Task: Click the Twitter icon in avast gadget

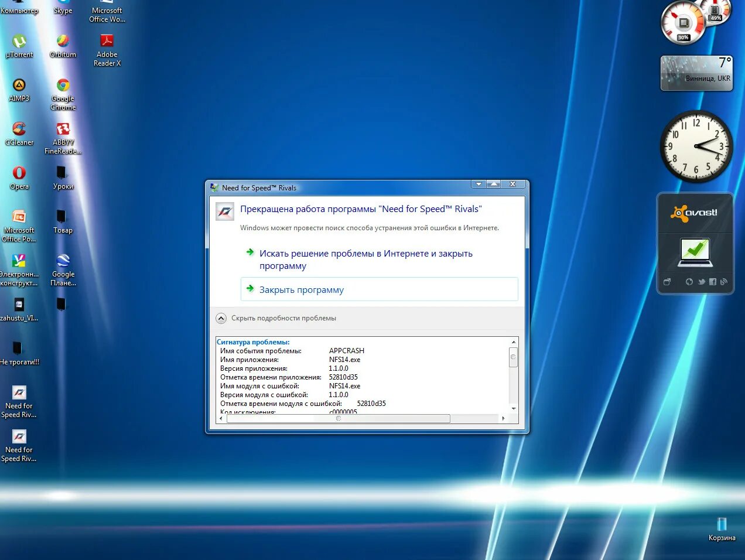Action: tap(702, 282)
